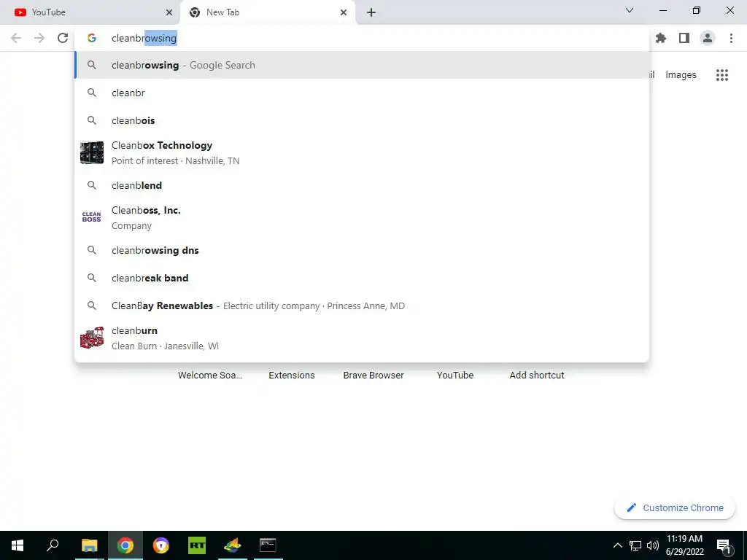Open the profile avatar icon
The height and width of the screenshot is (560, 747).
[x=708, y=38]
